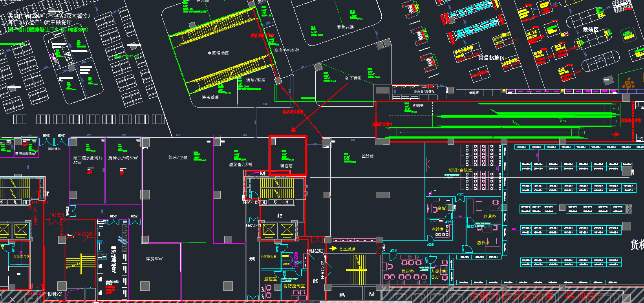
Task: Click the yellow arrow beside 员工通道
Action: [x=333, y=248]
